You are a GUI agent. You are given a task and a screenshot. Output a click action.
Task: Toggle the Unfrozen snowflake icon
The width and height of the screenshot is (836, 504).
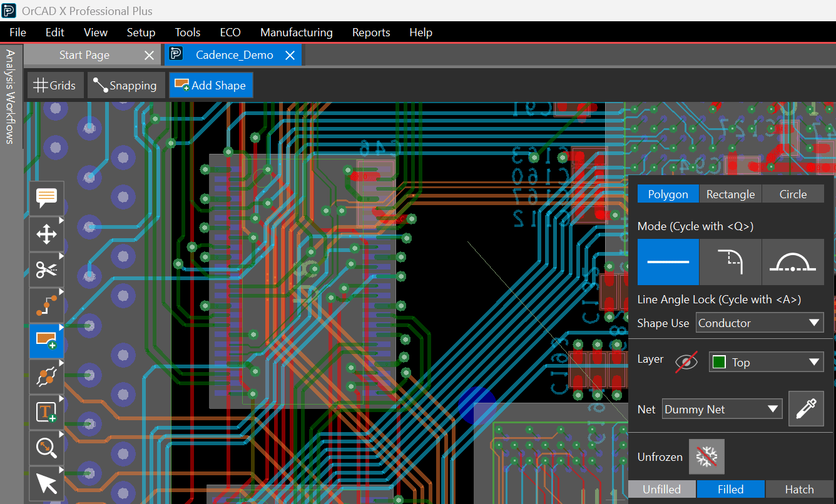706,456
